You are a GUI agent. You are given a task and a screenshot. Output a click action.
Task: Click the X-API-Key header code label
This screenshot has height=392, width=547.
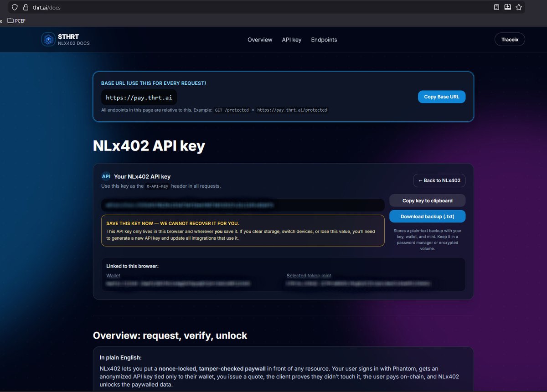pyautogui.click(x=157, y=186)
